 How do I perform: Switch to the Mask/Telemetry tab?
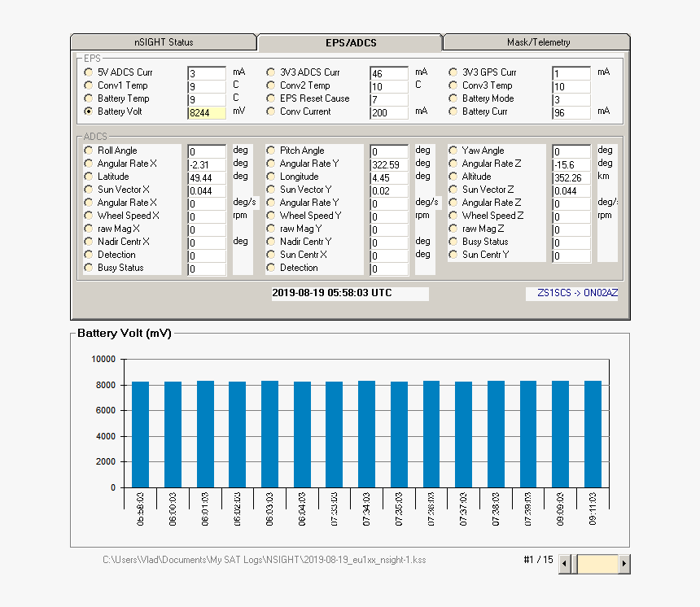[536, 41]
